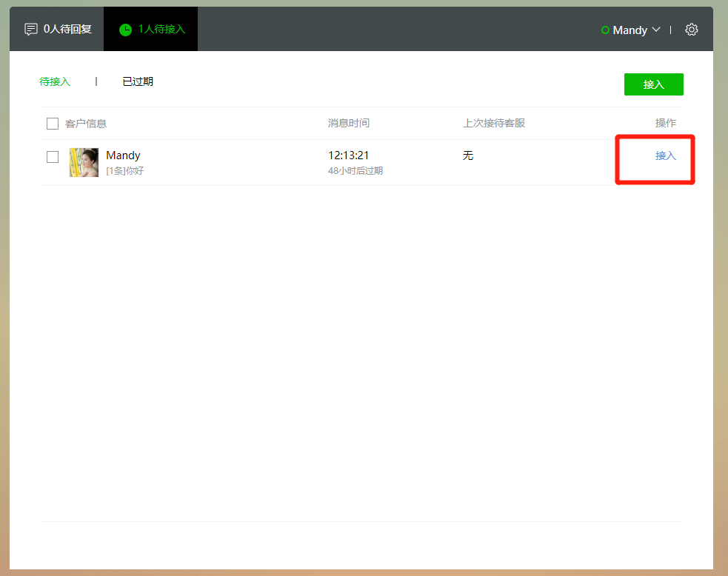Click the chat bubble icon for pending replies

pyautogui.click(x=30, y=30)
